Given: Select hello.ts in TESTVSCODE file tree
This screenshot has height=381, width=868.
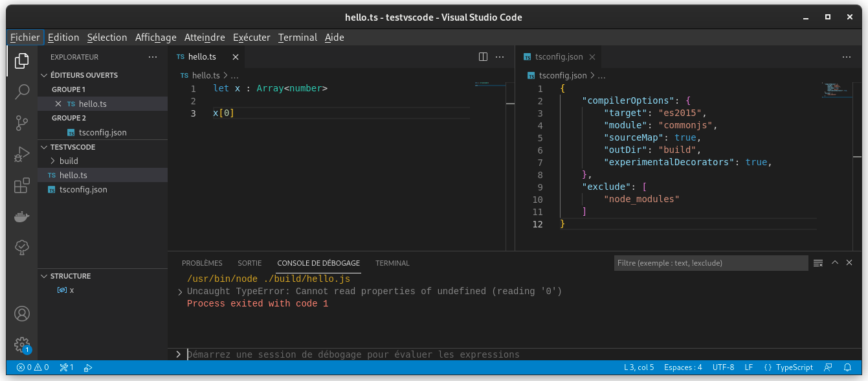Looking at the screenshot, I should click(102, 175).
